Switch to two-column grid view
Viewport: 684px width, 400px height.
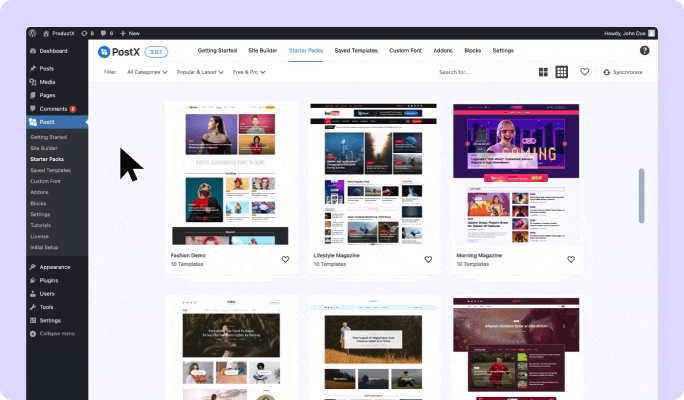pos(543,72)
